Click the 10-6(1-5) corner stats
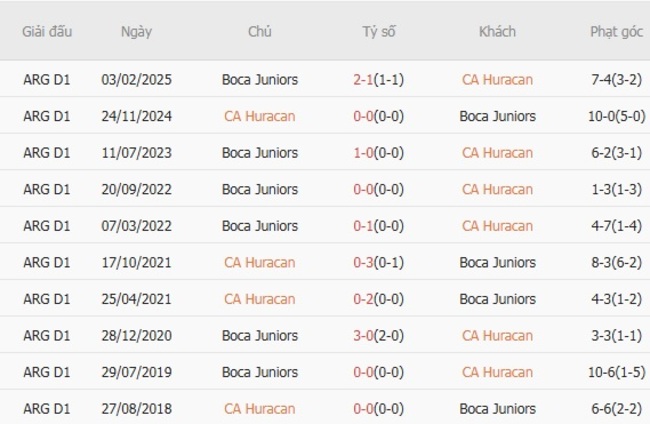This screenshot has width=650, height=424. [616, 372]
